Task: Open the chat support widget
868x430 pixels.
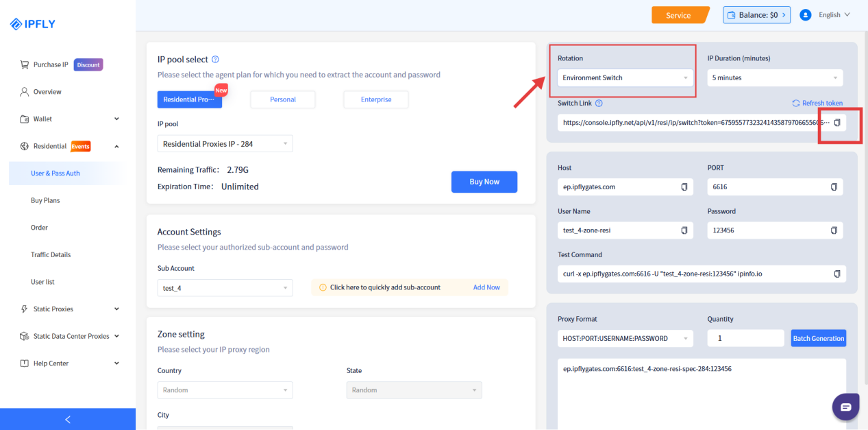Action: click(x=845, y=407)
